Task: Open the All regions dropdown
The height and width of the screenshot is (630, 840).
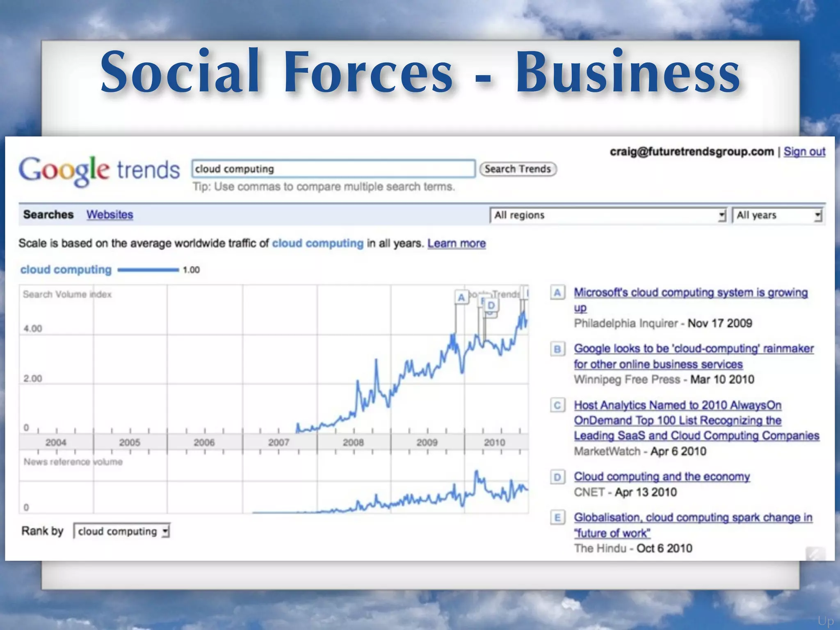Action: point(608,215)
